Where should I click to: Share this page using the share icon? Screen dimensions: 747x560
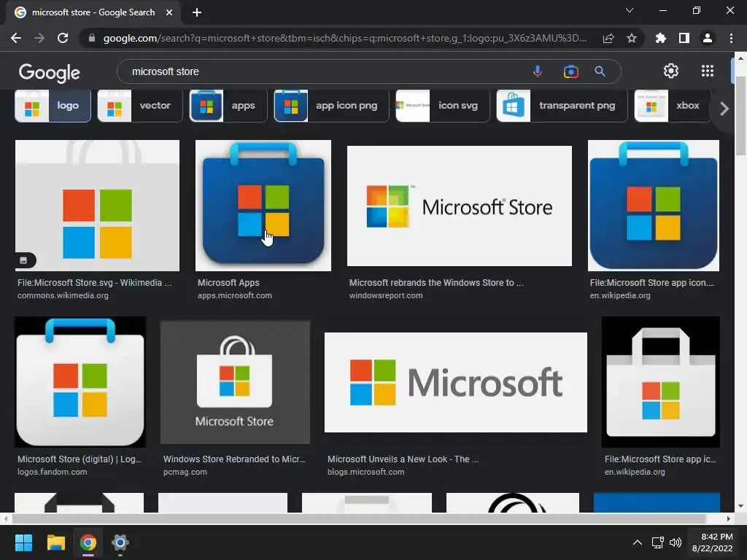pyautogui.click(x=608, y=38)
